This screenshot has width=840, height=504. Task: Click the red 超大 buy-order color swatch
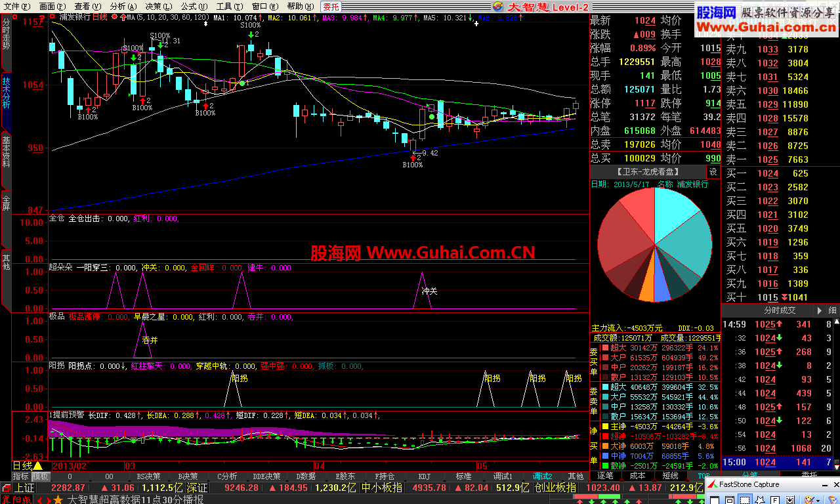tap(604, 348)
